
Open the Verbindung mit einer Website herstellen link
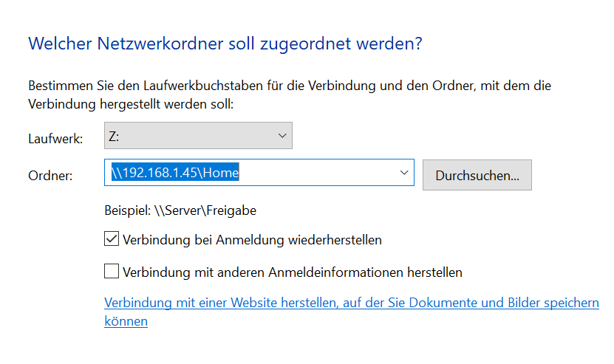[351, 303]
